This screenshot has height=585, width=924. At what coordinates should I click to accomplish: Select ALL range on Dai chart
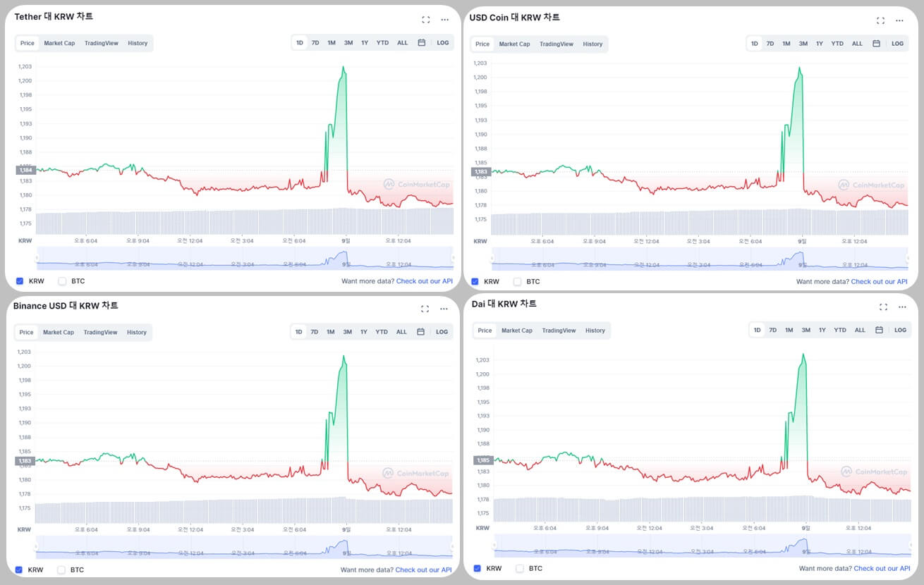860,330
